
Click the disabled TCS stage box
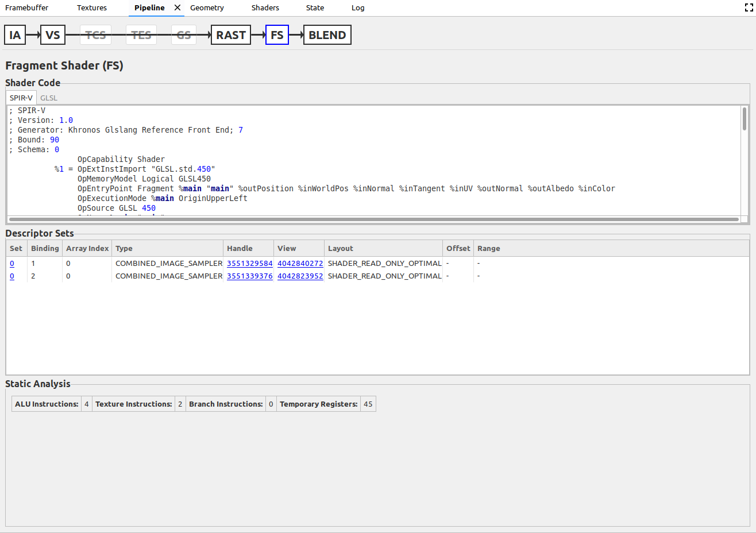click(x=95, y=35)
